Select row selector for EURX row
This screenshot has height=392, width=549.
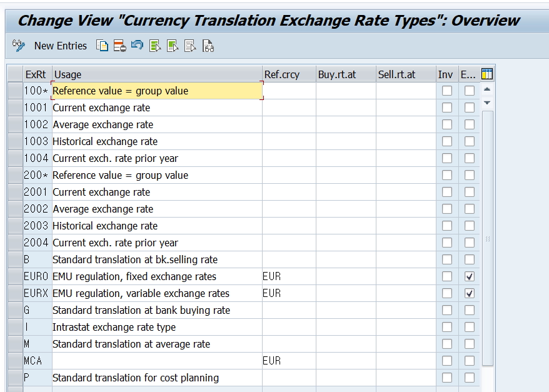pos(15,293)
